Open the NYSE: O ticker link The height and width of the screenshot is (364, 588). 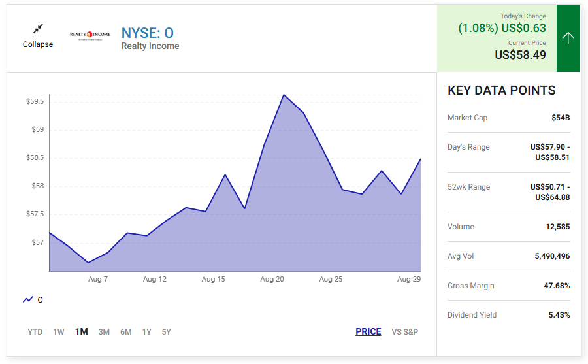tap(148, 33)
